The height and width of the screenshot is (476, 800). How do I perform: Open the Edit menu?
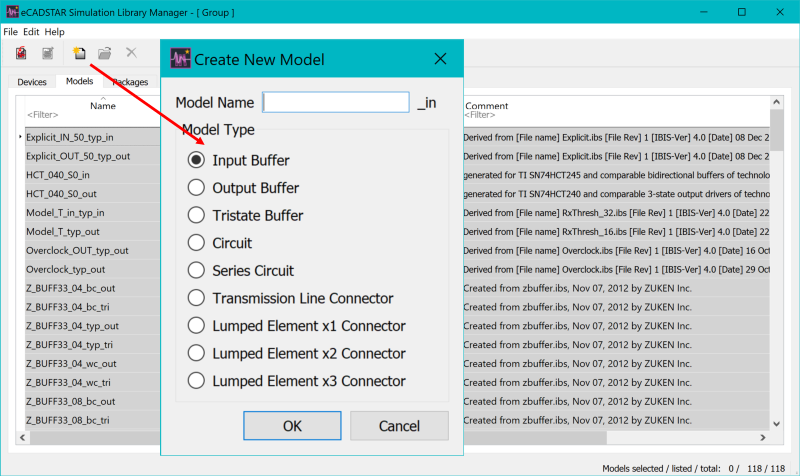click(x=31, y=32)
